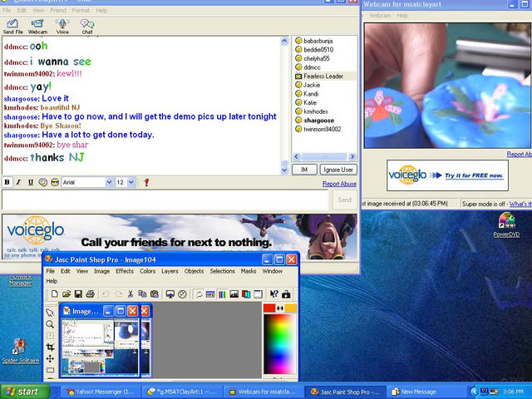Open the smiley emoticon picker in format bar
This screenshot has height=399, width=532.
(42, 183)
